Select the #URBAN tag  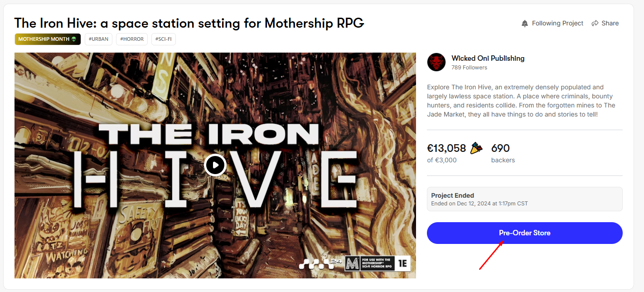(98, 39)
